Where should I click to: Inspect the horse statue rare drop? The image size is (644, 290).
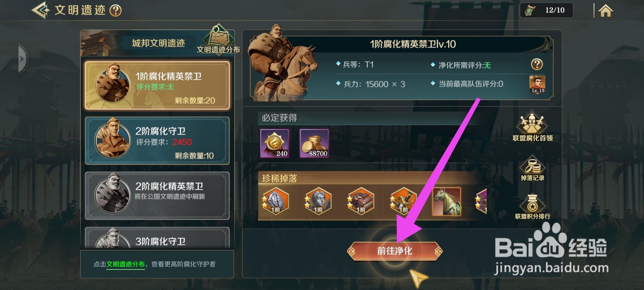coord(446,201)
